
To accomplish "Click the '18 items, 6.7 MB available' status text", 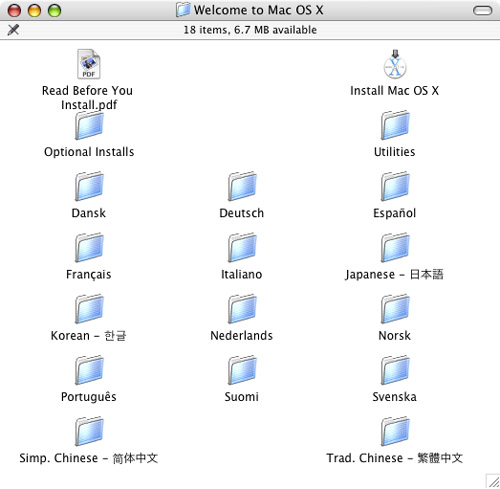I will tap(250, 30).
